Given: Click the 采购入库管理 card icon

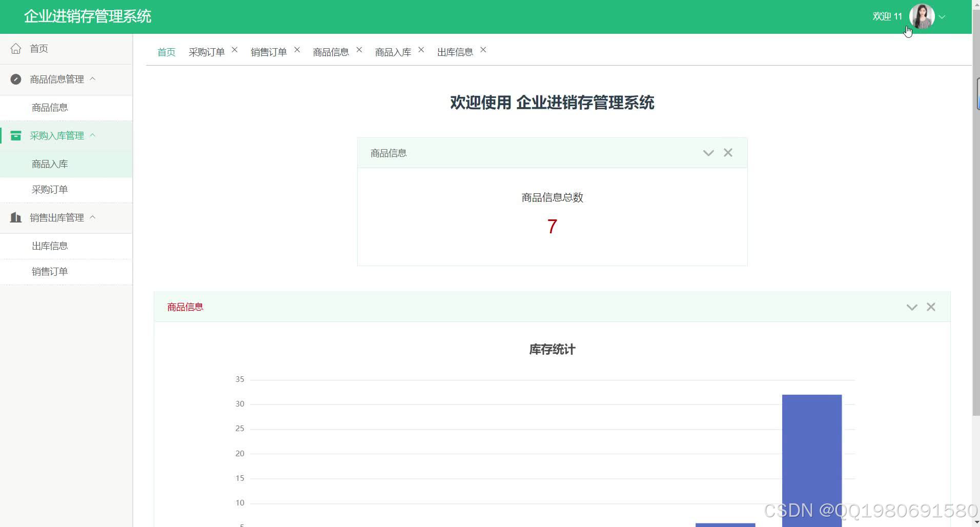Looking at the screenshot, I should [x=16, y=135].
